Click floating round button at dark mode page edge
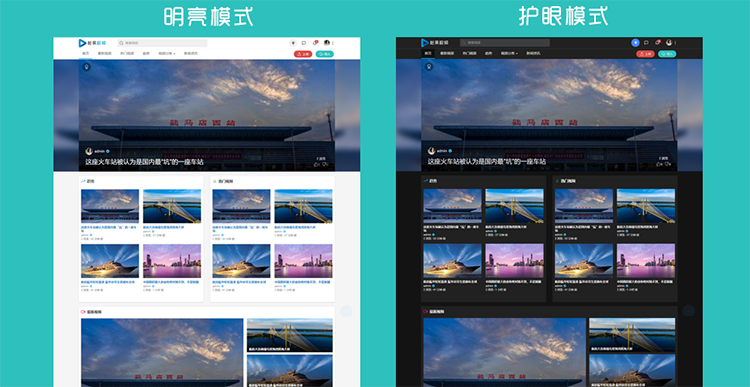The width and height of the screenshot is (750, 387). coord(689,311)
